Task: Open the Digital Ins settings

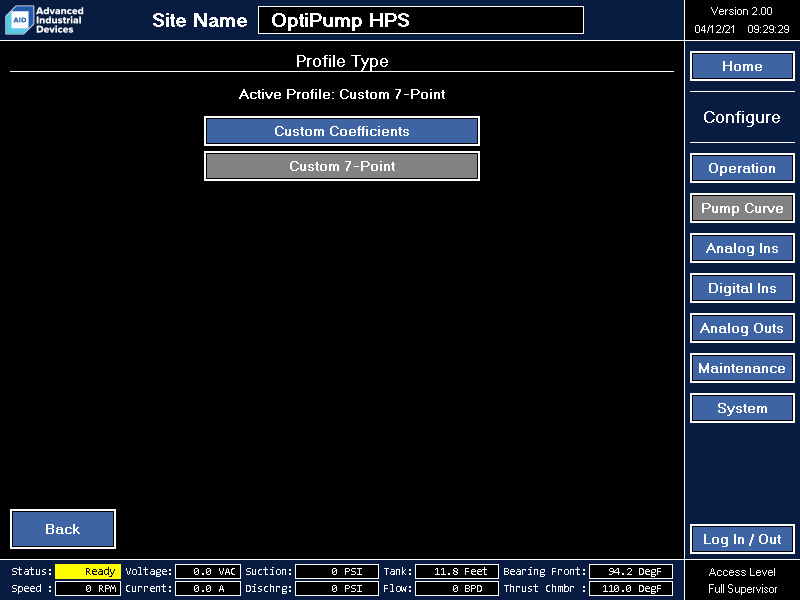Action: coord(742,288)
